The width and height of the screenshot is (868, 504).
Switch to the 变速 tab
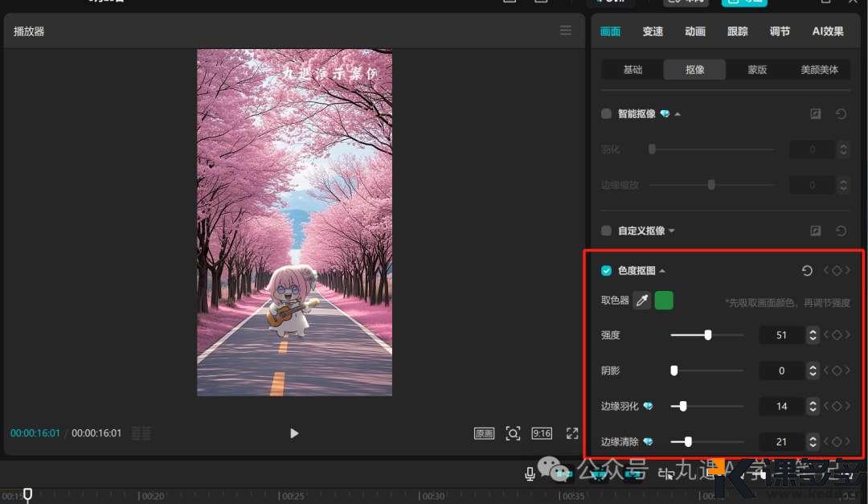click(x=653, y=31)
